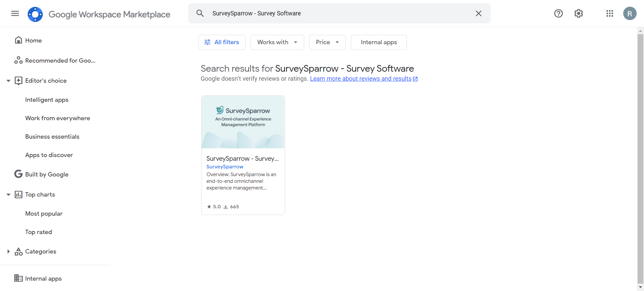Open the hamburger main menu
This screenshot has height=291, width=644.
click(x=15, y=13)
